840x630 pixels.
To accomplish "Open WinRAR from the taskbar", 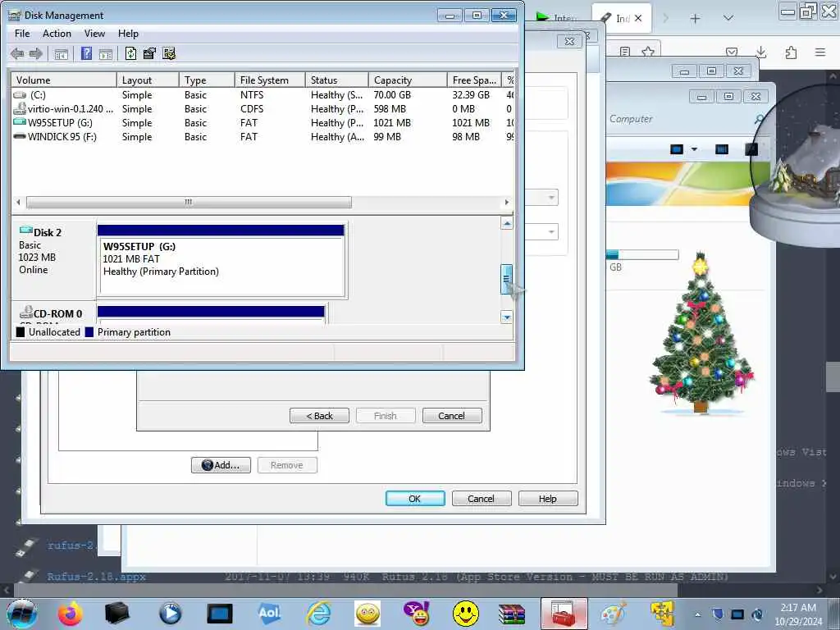I will coord(512,614).
